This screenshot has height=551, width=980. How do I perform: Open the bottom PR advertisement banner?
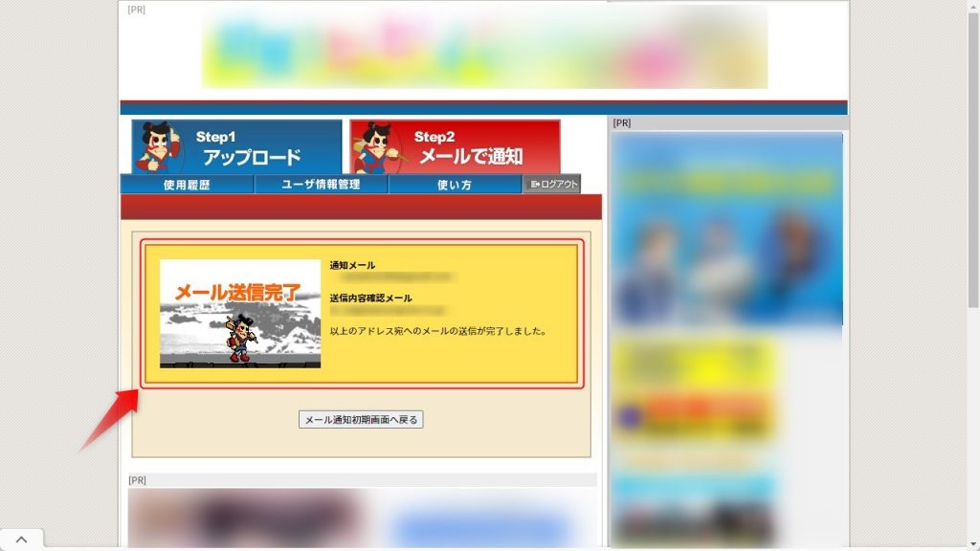(x=362, y=518)
